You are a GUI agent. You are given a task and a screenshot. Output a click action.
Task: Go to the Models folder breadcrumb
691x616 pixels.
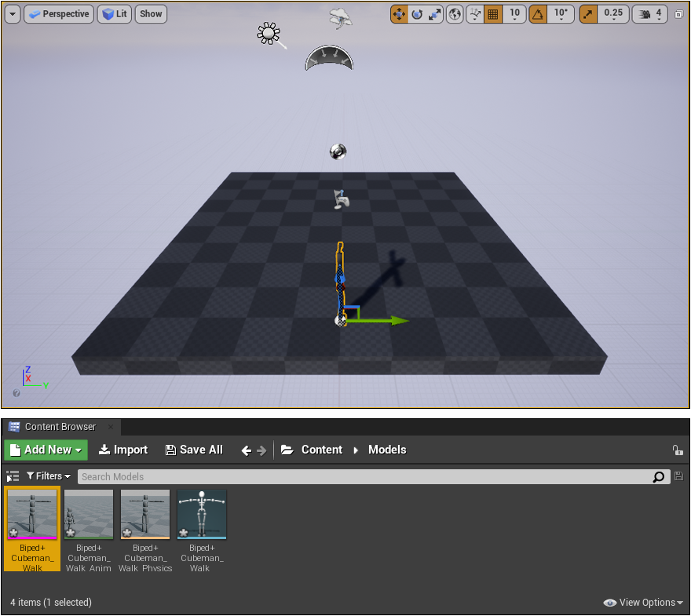click(x=387, y=450)
